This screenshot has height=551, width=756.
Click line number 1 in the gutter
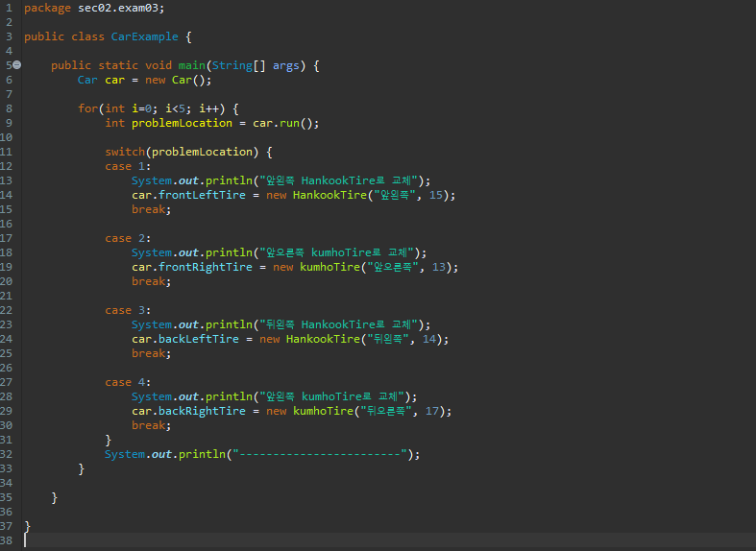[x=10, y=9]
